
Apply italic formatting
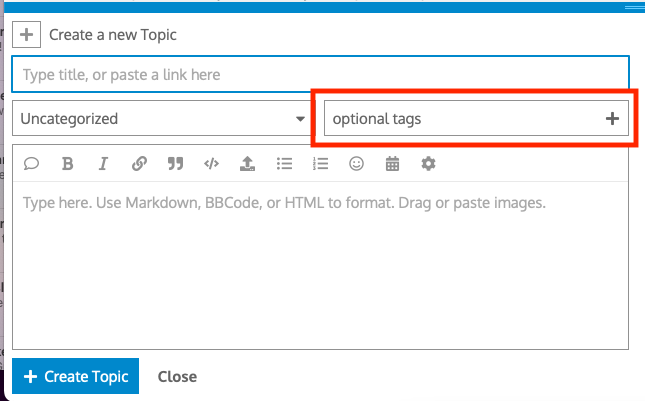coord(103,164)
